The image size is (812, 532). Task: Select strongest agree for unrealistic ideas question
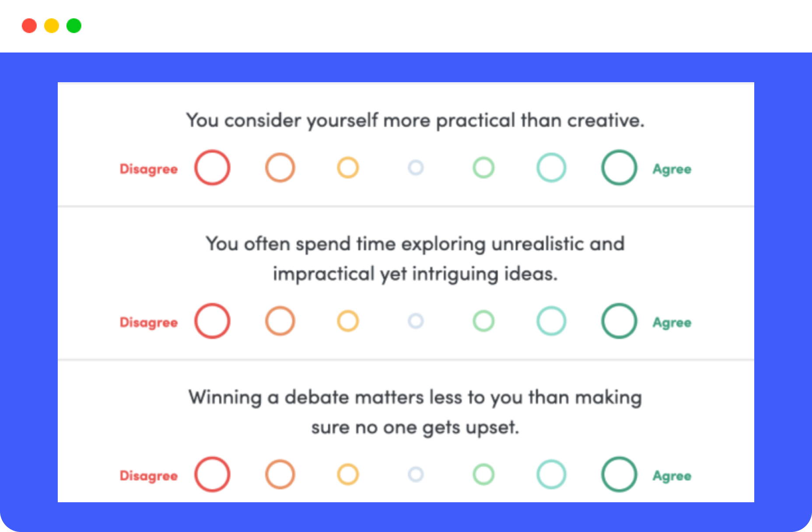(x=619, y=321)
